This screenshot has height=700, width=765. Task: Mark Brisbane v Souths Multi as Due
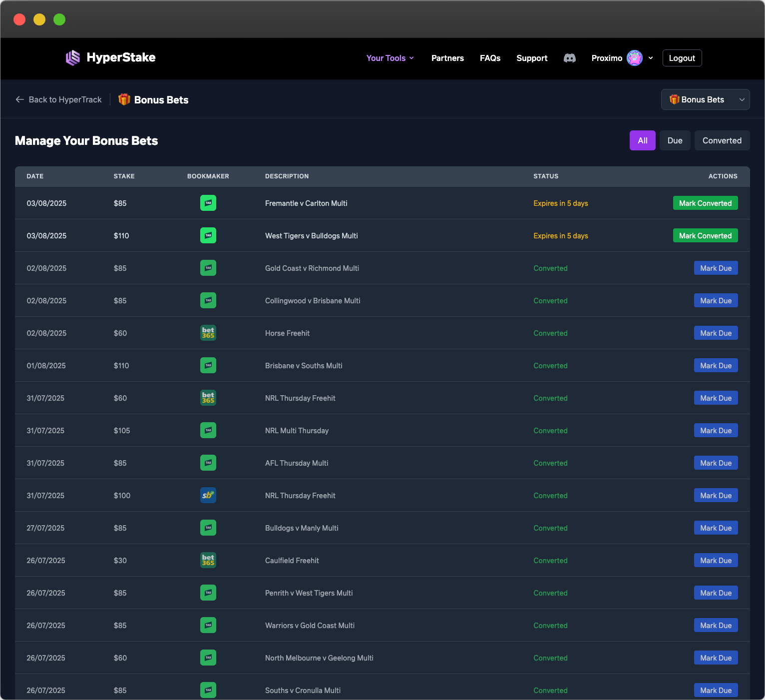tap(716, 365)
